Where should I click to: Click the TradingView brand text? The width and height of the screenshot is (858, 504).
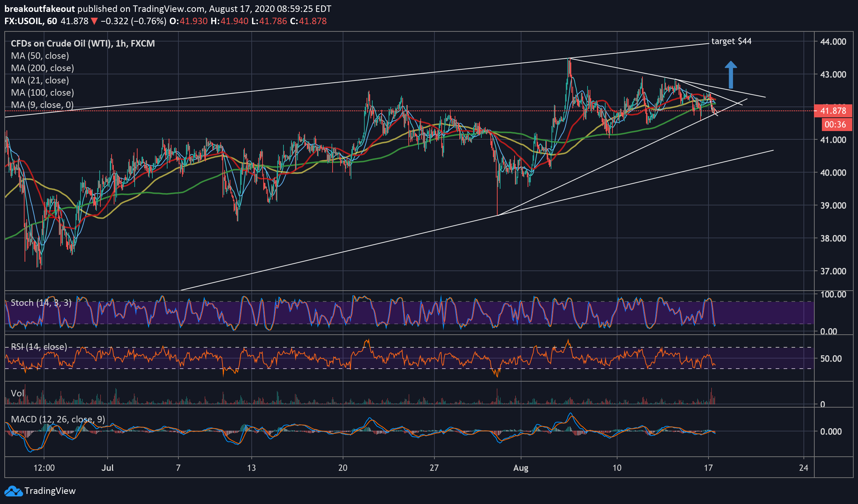(x=50, y=491)
